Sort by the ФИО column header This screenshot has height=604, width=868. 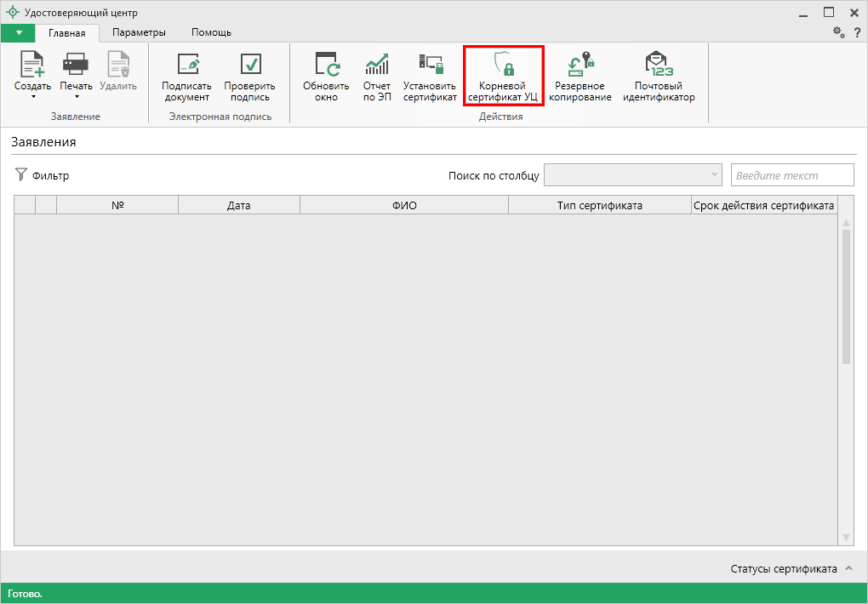click(x=404, y=205)
